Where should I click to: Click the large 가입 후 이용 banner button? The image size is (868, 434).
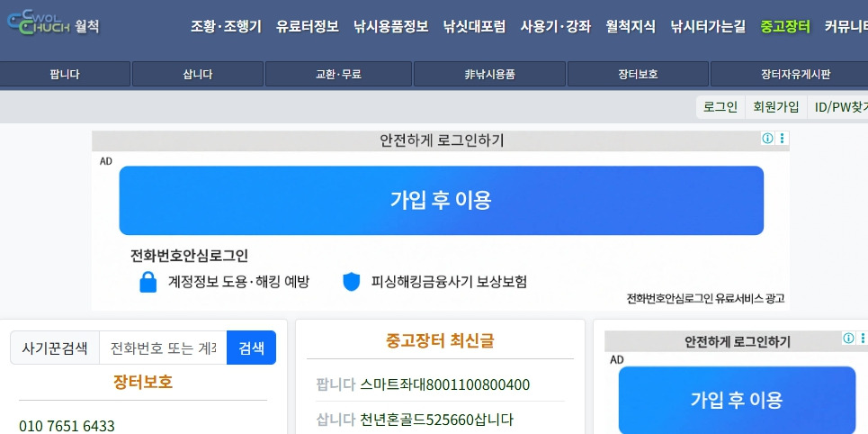pos(442,200)
